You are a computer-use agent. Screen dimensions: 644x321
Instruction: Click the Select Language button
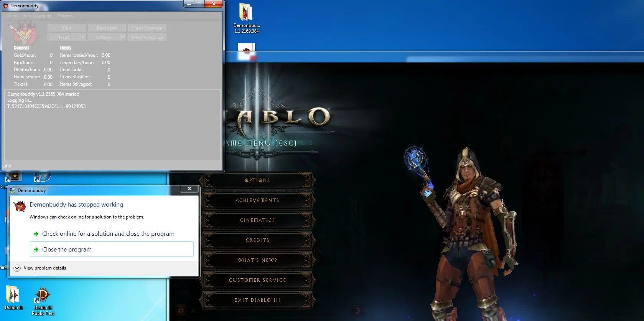point(147,38)
